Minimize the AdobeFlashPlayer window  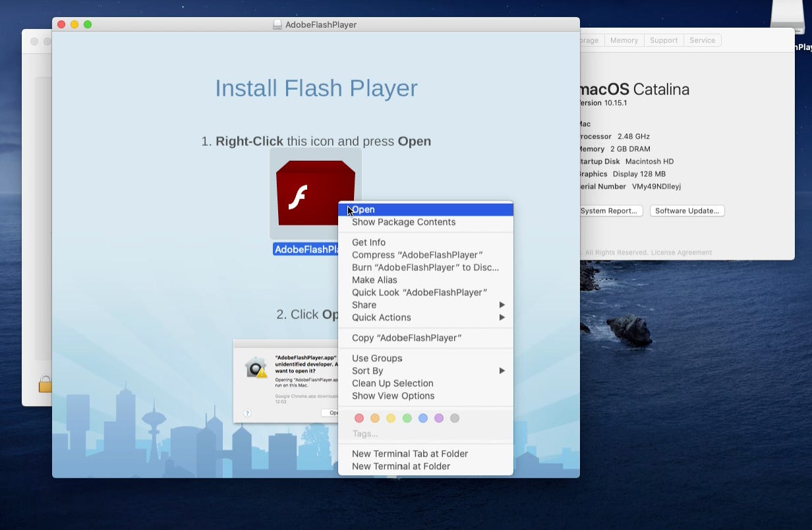[x=74, y=24]
